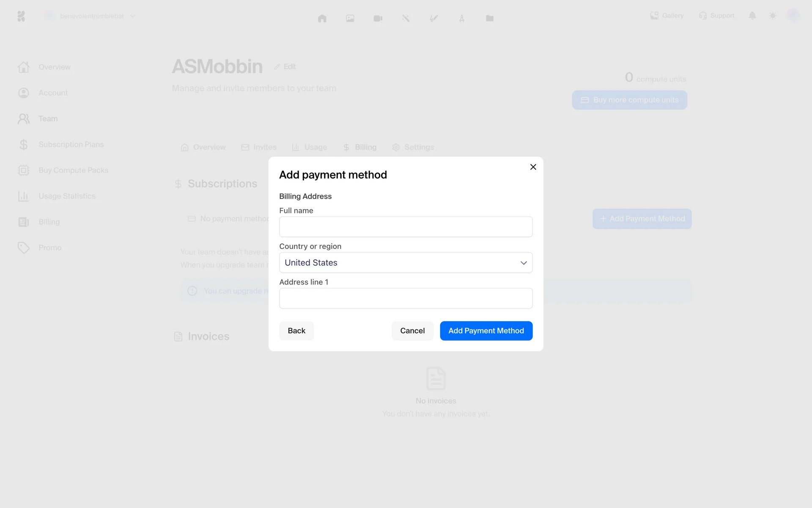Click into the Address line 1 field
This screenshot has width=812, height=508.
tap(405, 298)
